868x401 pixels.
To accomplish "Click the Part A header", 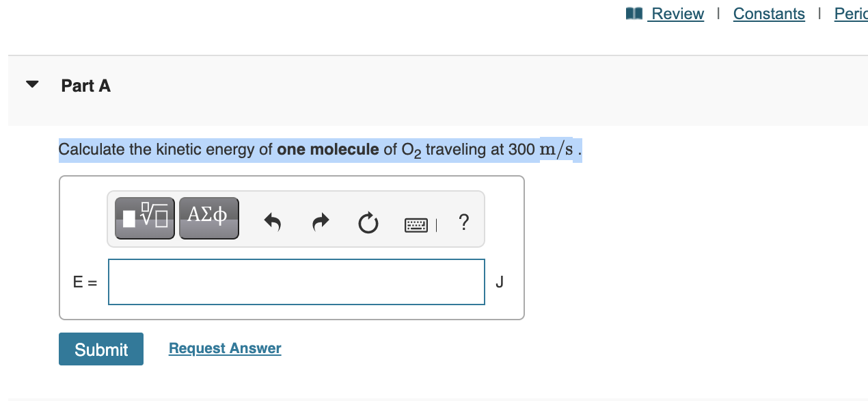I will pyautogui.click(x=85, y=86).
